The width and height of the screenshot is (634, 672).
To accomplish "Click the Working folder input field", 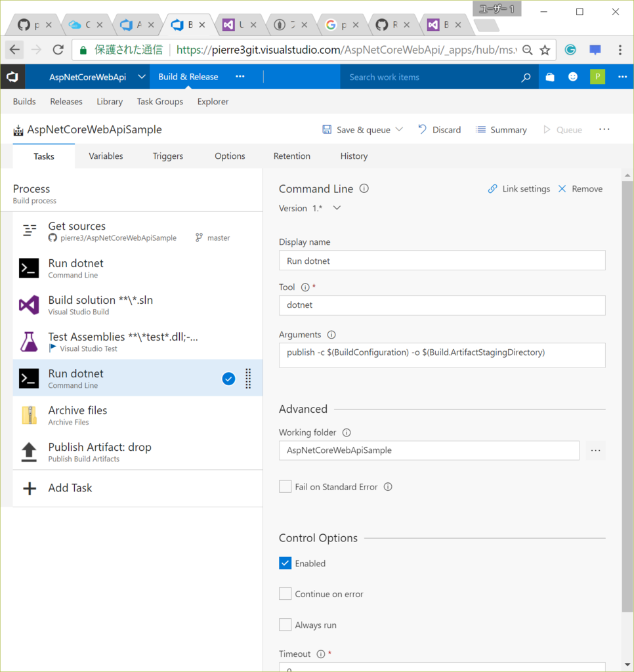I will pos(429,450).
